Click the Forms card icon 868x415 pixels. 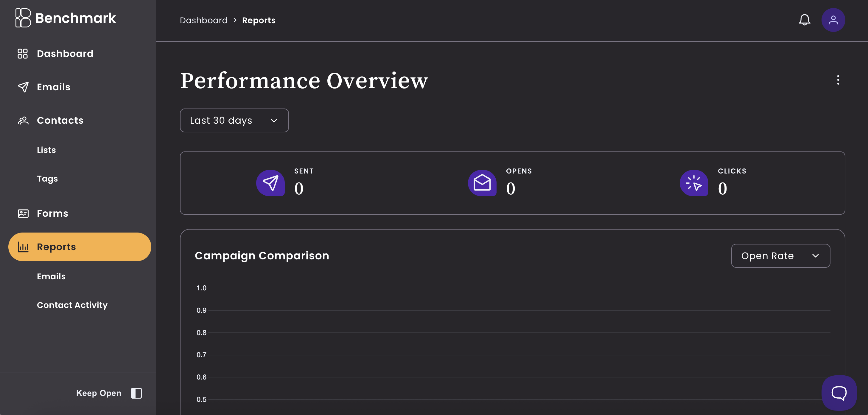pos(23,213)
